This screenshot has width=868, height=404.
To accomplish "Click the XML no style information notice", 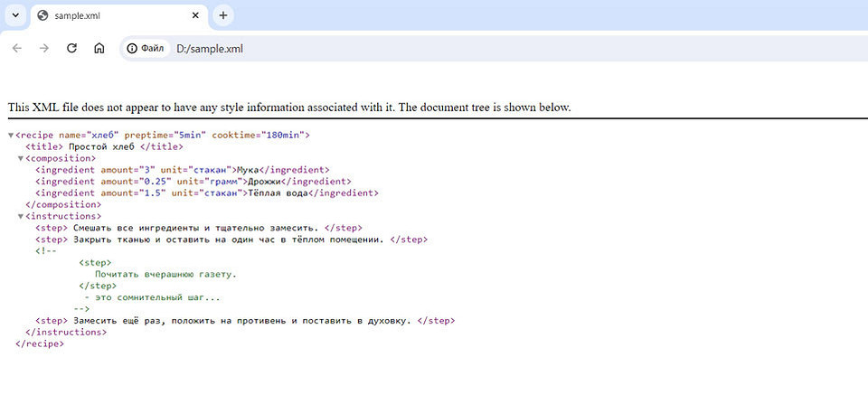I will 289,108.
